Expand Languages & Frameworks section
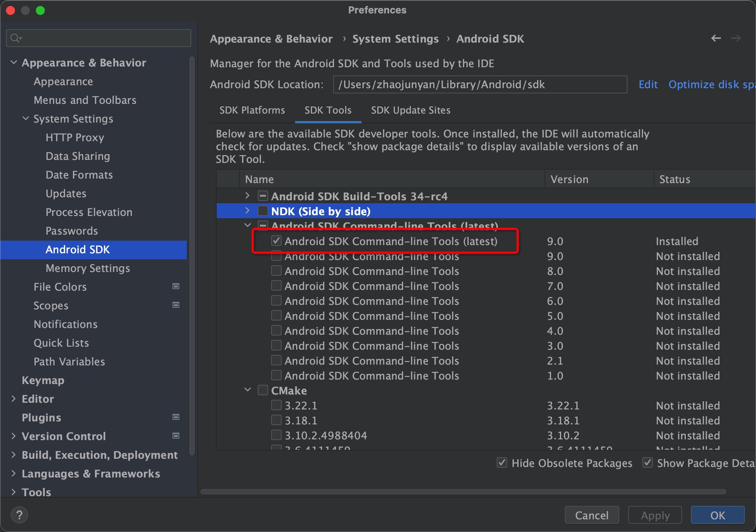 (13, 473)
